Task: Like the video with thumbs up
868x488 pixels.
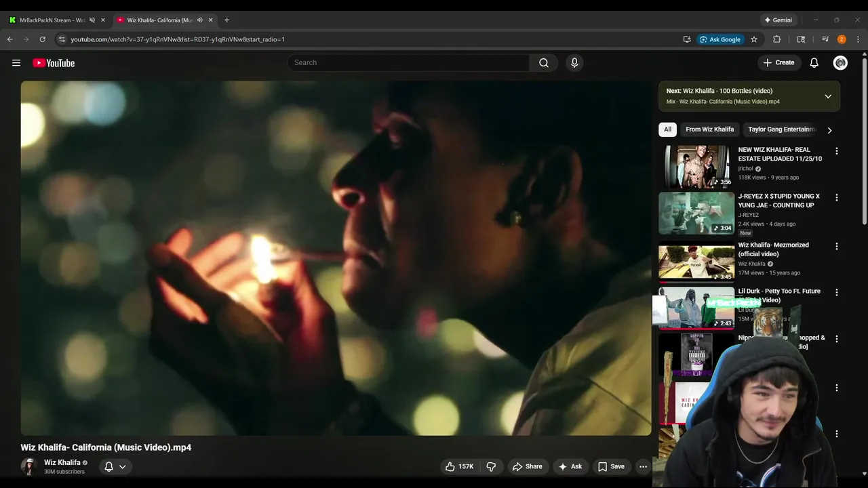Action: pos(459,466)
